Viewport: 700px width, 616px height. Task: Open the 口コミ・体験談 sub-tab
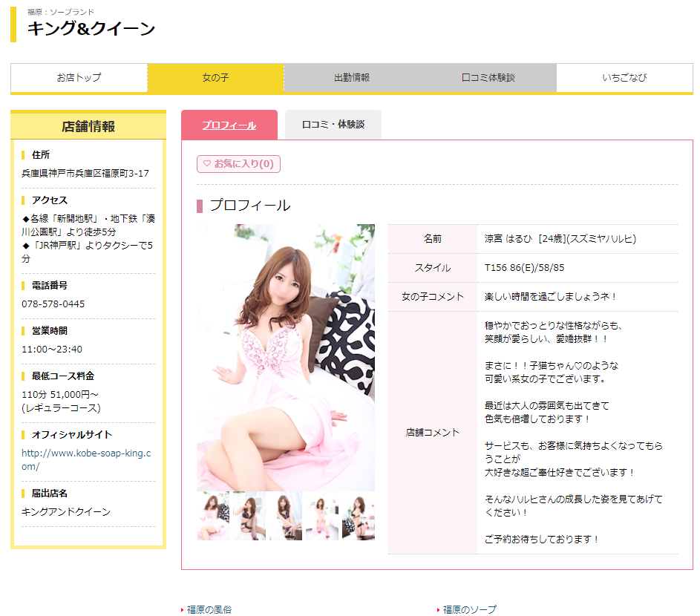point(333,125)
